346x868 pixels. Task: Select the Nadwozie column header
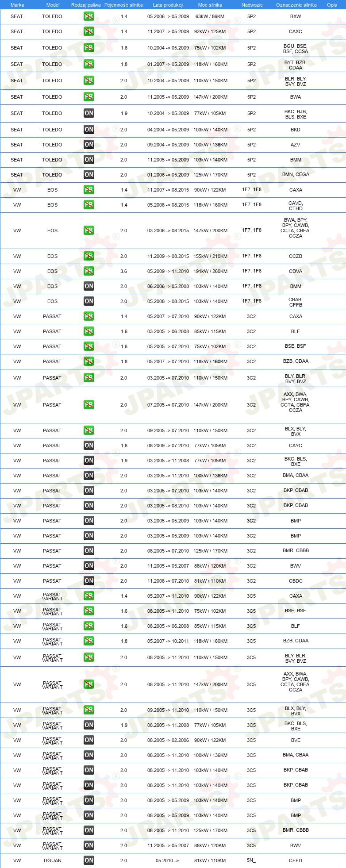tap(252, 5)
